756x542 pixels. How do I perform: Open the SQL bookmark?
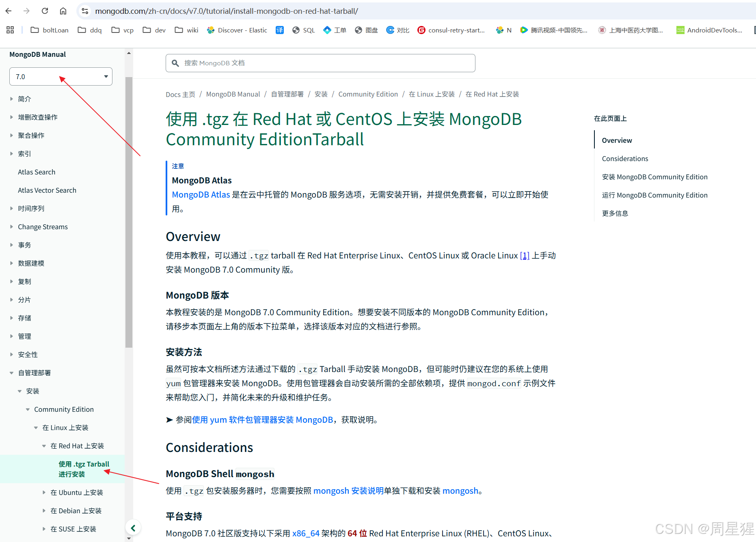pyautogui.click(x=304, y=30)
